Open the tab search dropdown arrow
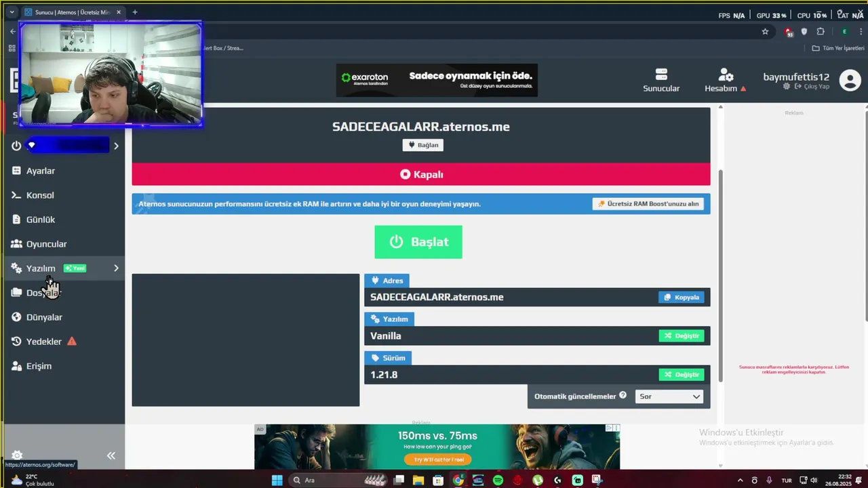 point(12,12)
